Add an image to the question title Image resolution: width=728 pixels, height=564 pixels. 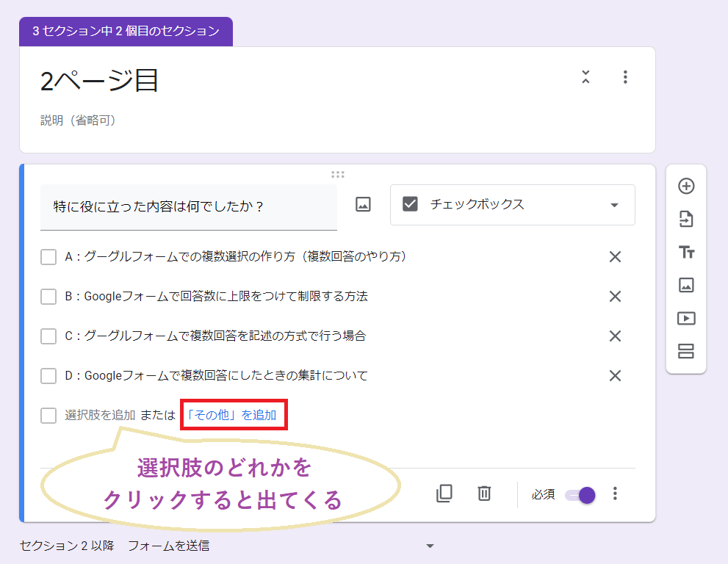[361, 205]
